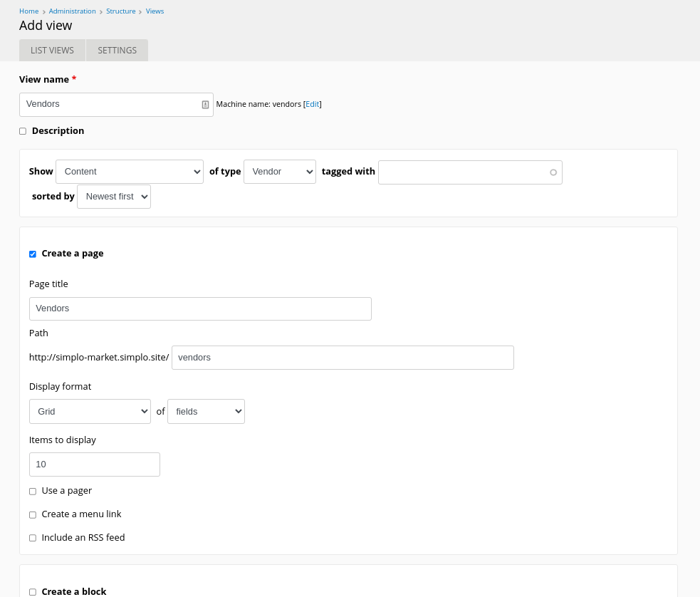
Task: Go to Structure in the breadcrumb
Action: 120,11
